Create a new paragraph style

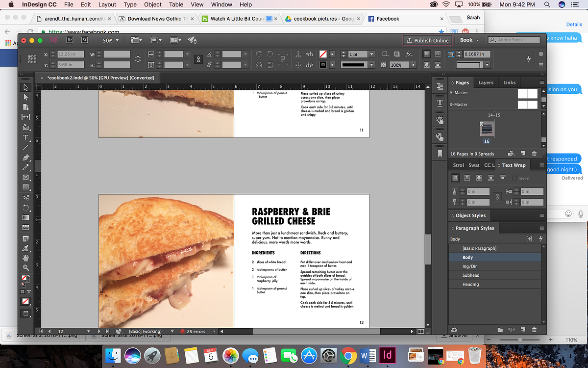pos(523,330)
